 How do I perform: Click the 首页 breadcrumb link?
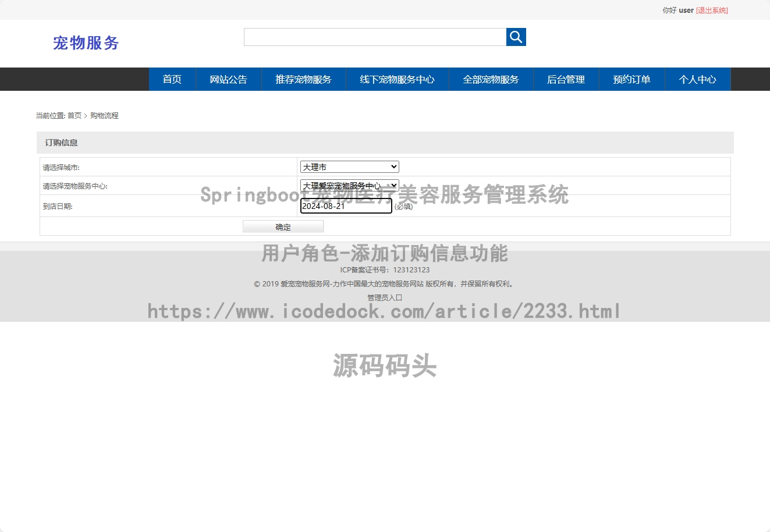pos(74,116)
